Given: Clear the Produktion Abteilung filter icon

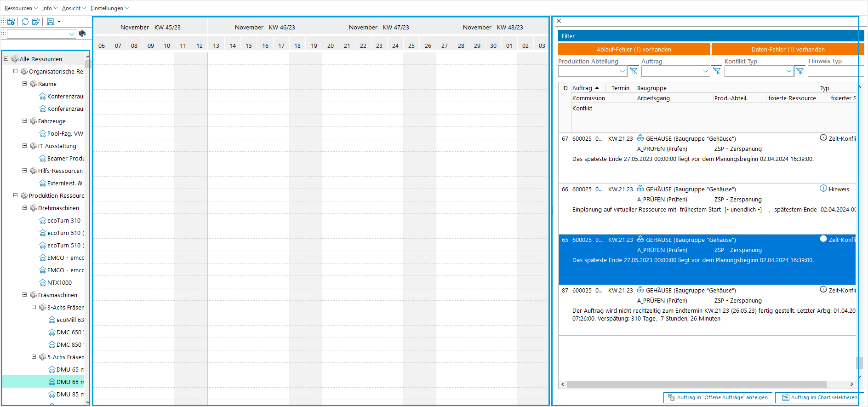Looking at the screenshot, I should (x=634, y=71).
